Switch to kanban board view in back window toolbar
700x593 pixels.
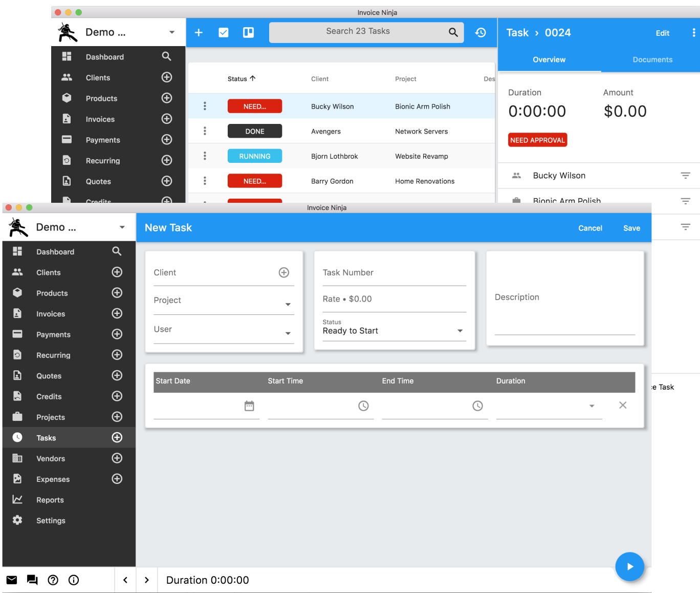tap(248, 33)
